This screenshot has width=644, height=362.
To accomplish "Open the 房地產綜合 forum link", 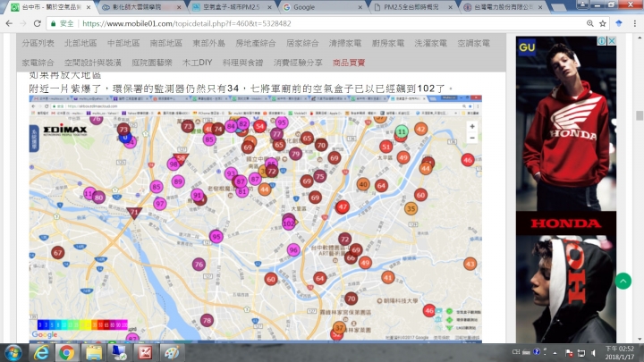I will [x=256, y=43].
